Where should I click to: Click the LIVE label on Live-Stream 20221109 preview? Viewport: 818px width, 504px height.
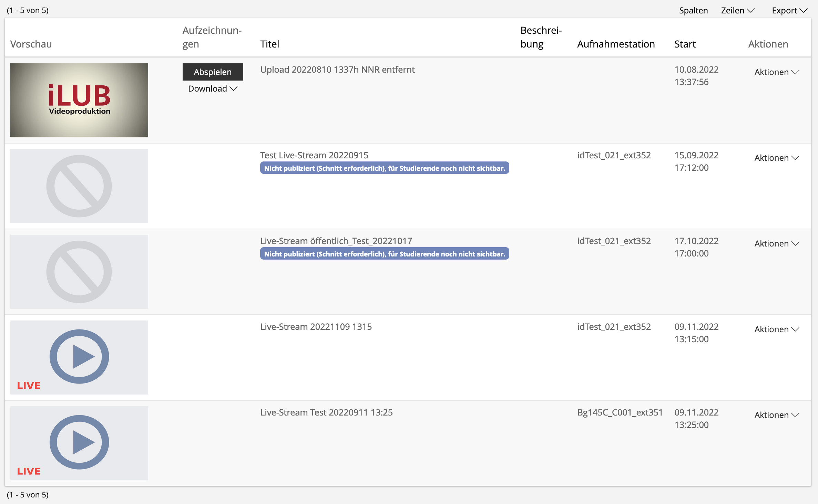[29, 386]
